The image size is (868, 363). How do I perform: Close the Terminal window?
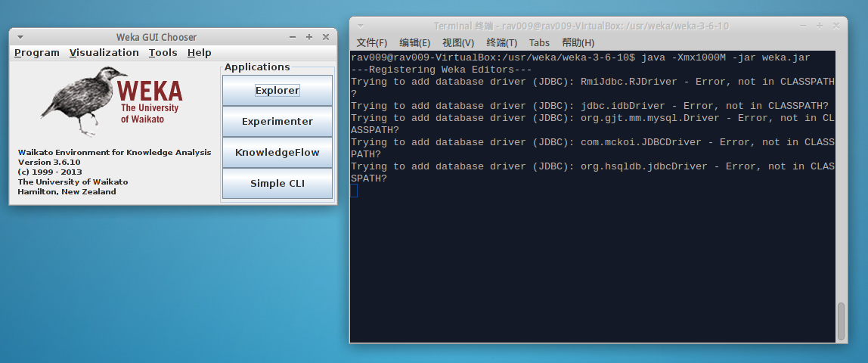(x=836, y=26)
